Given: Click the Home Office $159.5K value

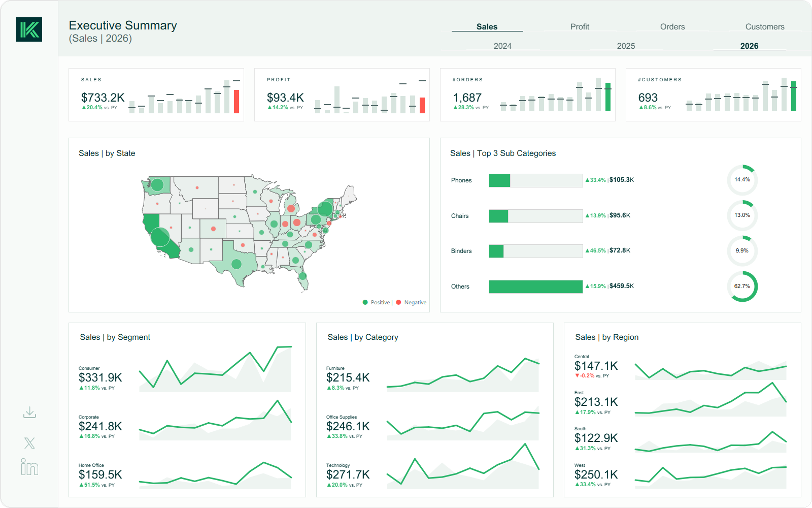Looking at the screenshot, I should tap(100, 474).
